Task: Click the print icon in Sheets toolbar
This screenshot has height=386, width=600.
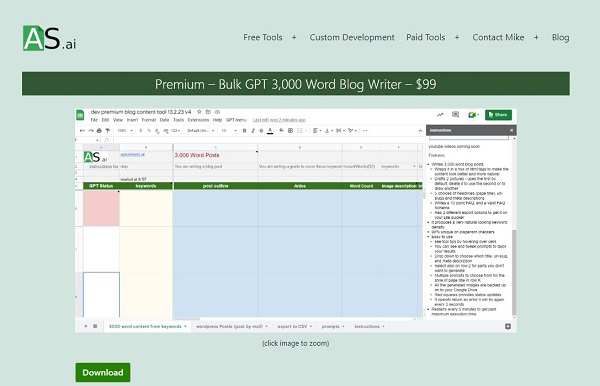Action: tap(99, 131)
